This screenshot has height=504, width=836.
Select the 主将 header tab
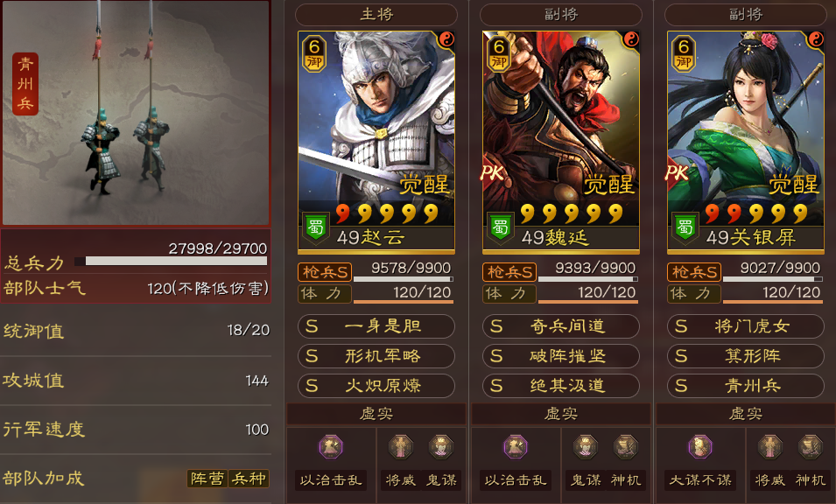tap(376, 14)
